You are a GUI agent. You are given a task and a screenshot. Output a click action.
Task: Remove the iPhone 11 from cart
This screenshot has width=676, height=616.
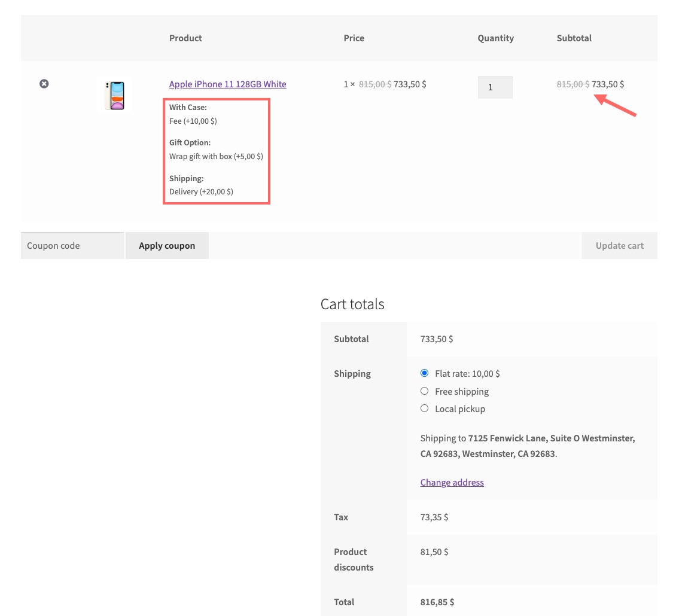pyautogui.click(x=44, y=84)
